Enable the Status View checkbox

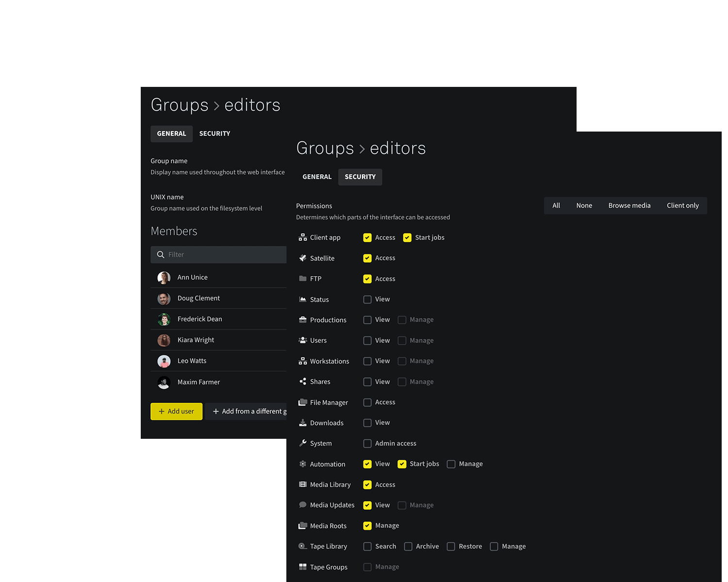pos(367,299)
